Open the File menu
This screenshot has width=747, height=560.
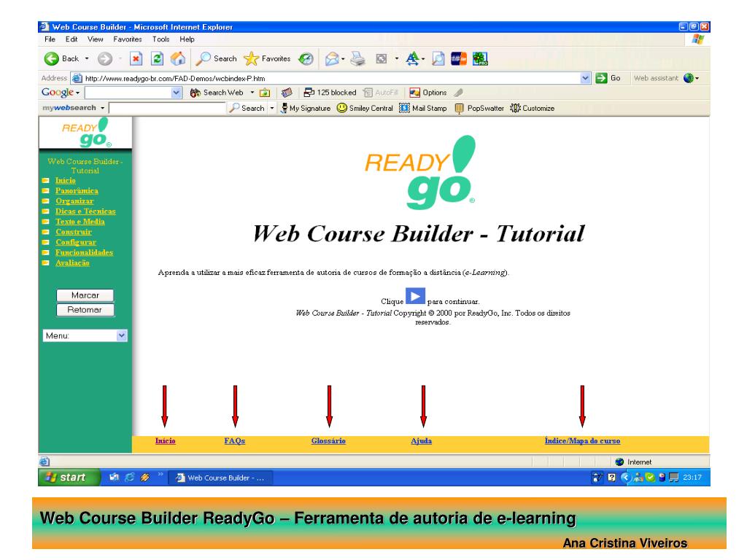50,39
